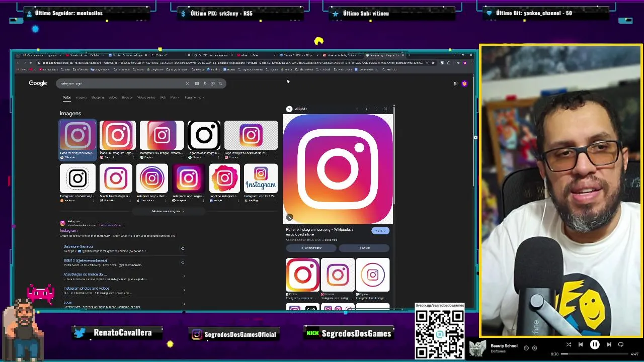Expand chevron beside Login sitelink

184,304
